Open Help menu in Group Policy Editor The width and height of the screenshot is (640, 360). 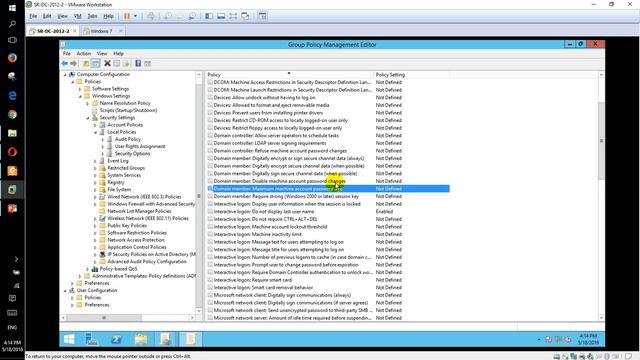point(118,53)
